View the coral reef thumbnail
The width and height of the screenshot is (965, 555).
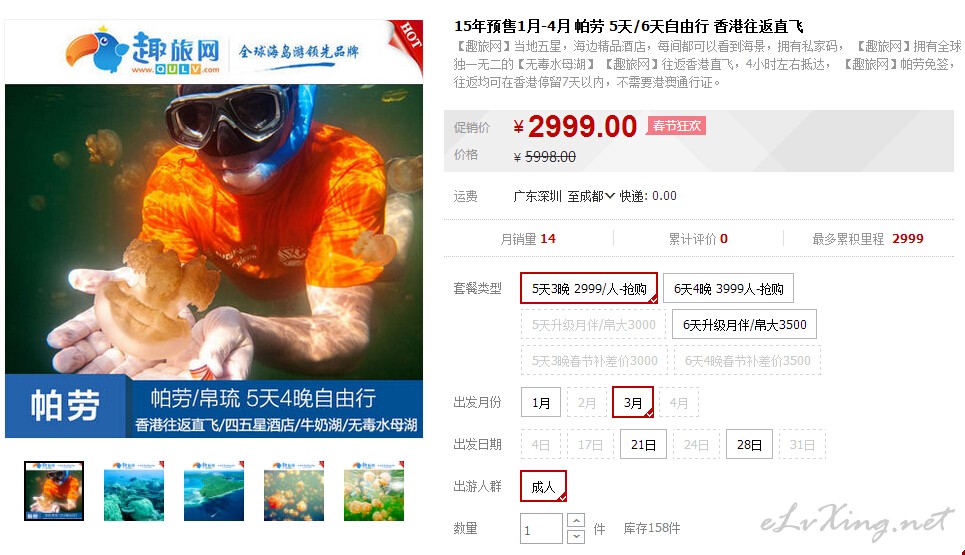[x=134, y=491]
